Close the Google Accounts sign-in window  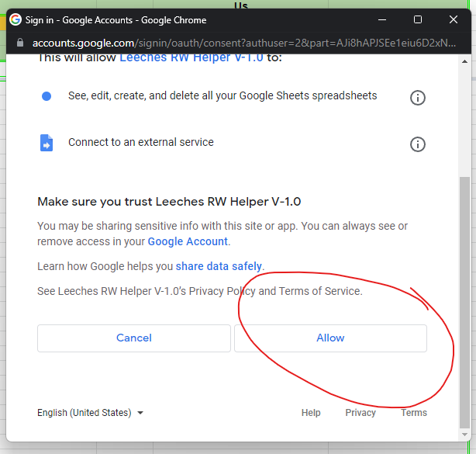pos(454,19)
